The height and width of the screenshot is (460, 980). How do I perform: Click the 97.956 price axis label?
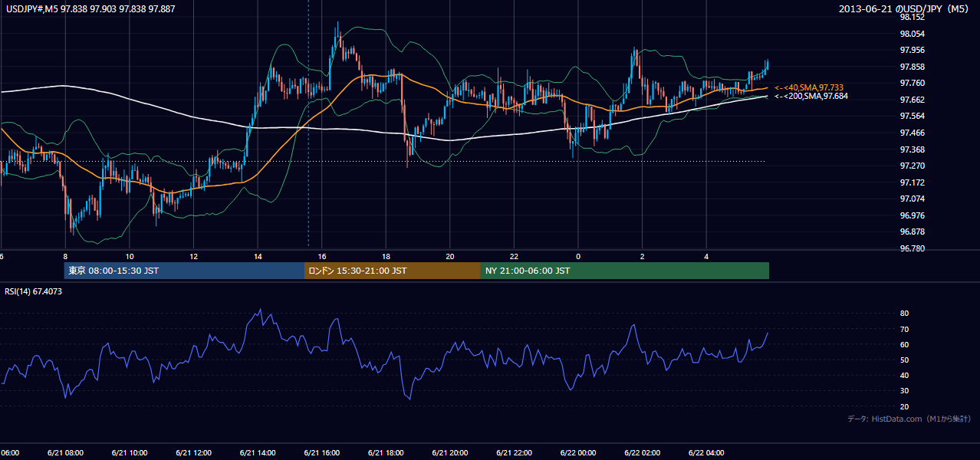click(913, 51)
